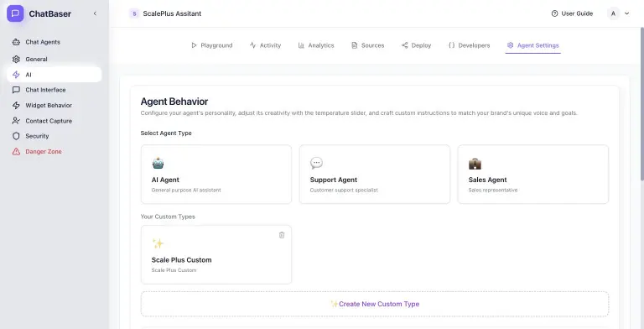644x329 pixels.
Task: Click the AI lightning icon in sidebar
Action: pos(16,75)
